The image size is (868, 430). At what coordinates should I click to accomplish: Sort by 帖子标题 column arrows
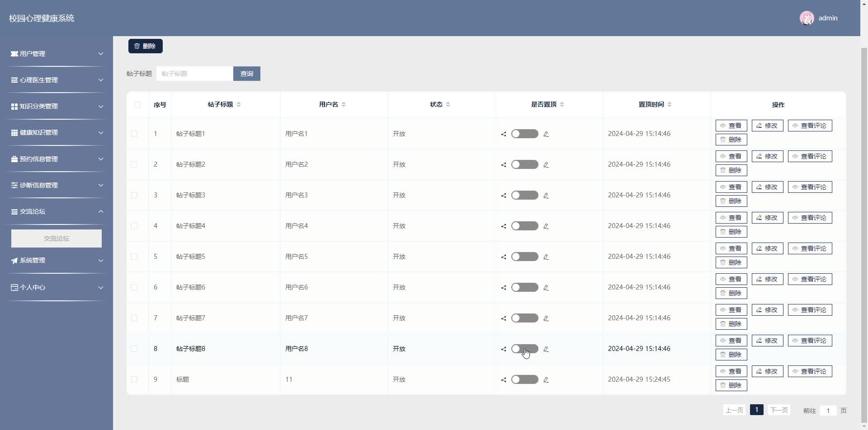click(x=239, y=104)
